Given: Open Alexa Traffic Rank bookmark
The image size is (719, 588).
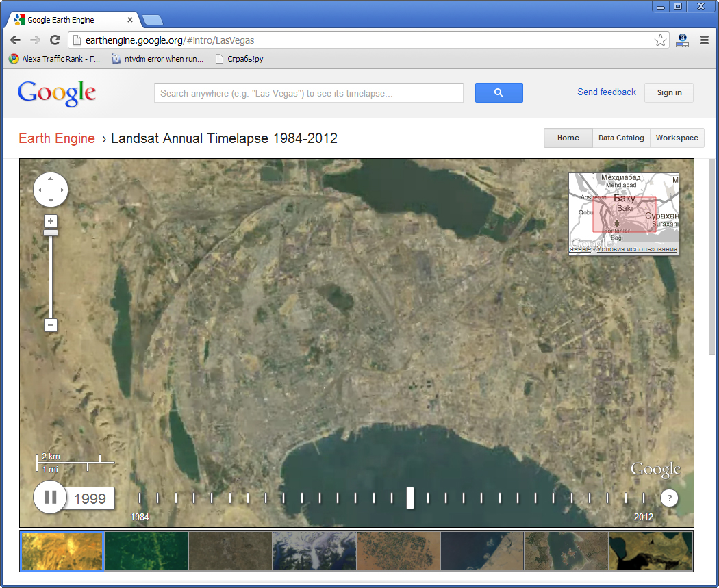Looking at the screenshot, I should 54,59.
